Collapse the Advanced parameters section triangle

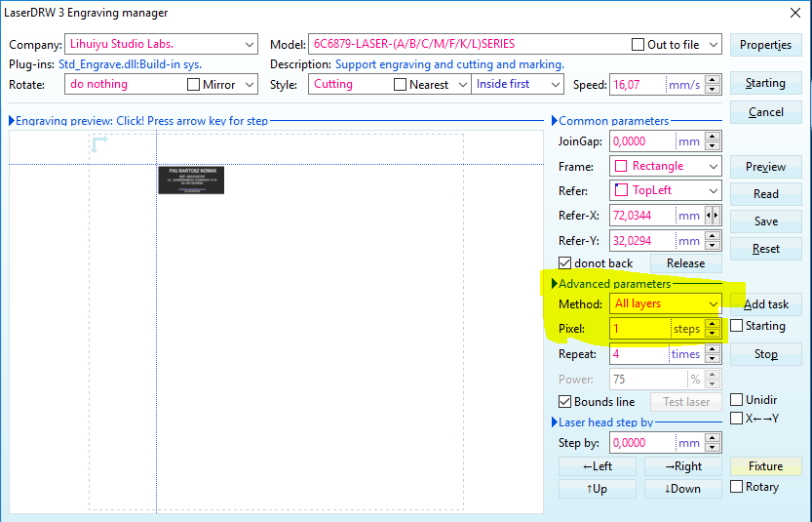[555, 284]
